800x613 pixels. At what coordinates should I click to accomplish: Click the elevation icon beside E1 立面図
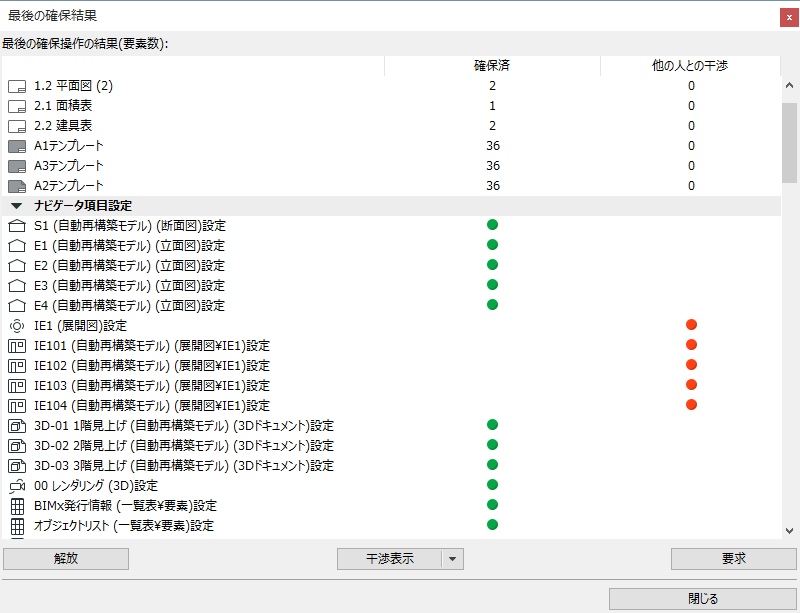coord(16,246)
